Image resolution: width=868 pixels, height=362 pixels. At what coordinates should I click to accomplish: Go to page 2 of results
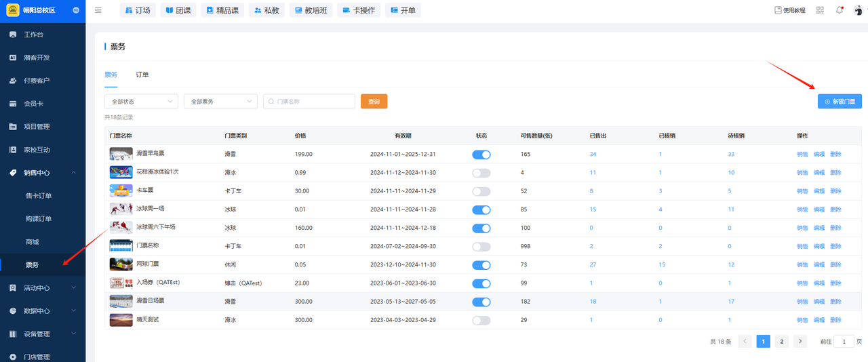[782, 342]
